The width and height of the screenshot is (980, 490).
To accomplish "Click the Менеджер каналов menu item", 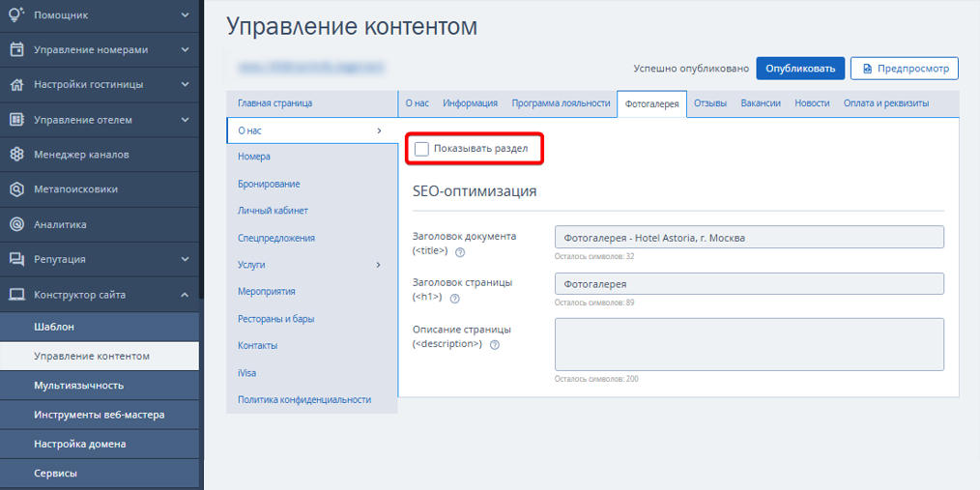I will (x=100, y=155).
